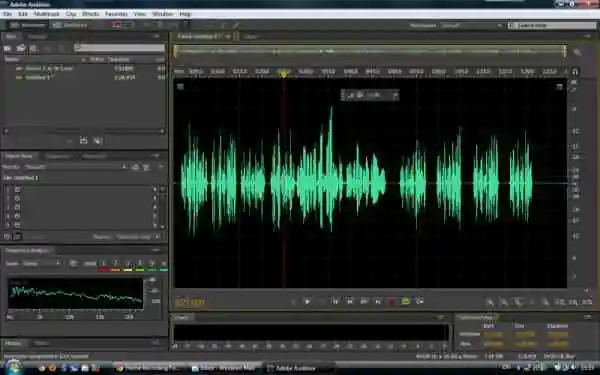Open the Presets dropdown in Effects Rack
The width and height of the screenshot is (600, 375).
(76, 167)
